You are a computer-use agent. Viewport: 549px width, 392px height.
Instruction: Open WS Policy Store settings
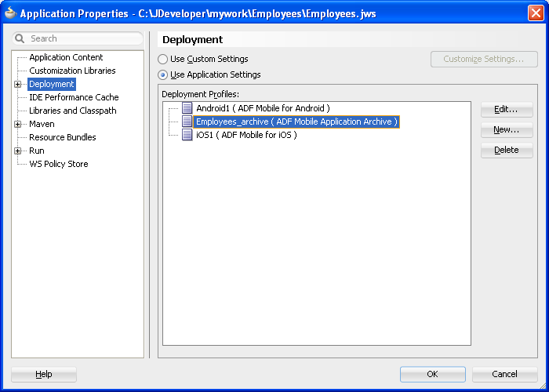coord(59,164)
